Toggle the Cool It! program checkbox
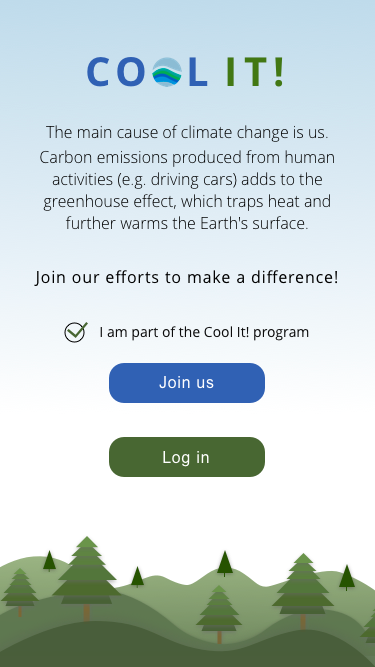 [76, 332]
